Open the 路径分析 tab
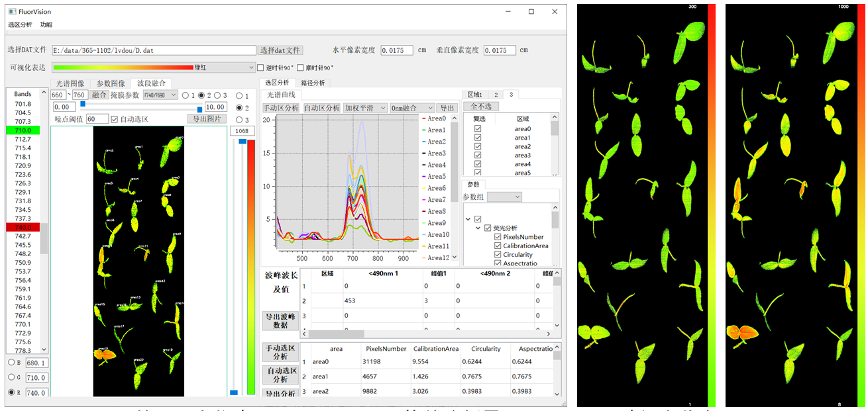The height and width of the screenshot is (411, 868). (x=313, y=83)
